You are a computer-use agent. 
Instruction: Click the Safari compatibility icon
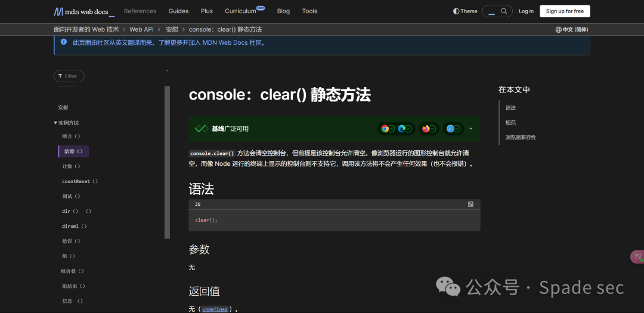pos(450,129)
